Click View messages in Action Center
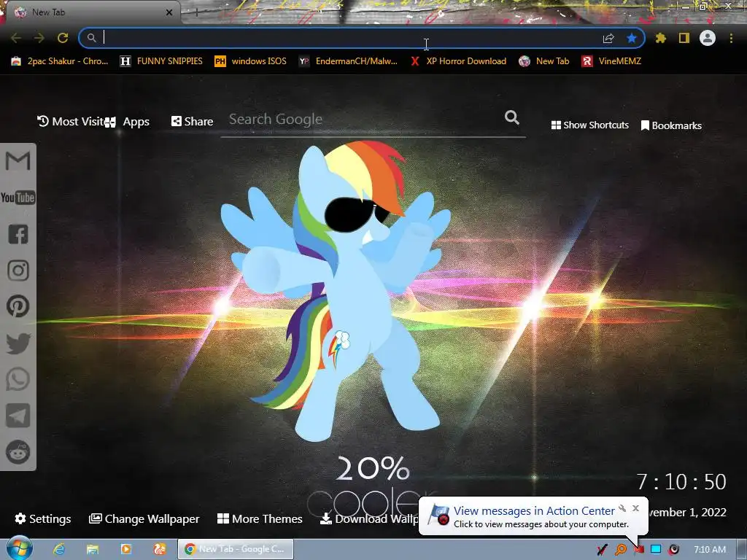Screen dimensions: 747x560 pos(534,510)
